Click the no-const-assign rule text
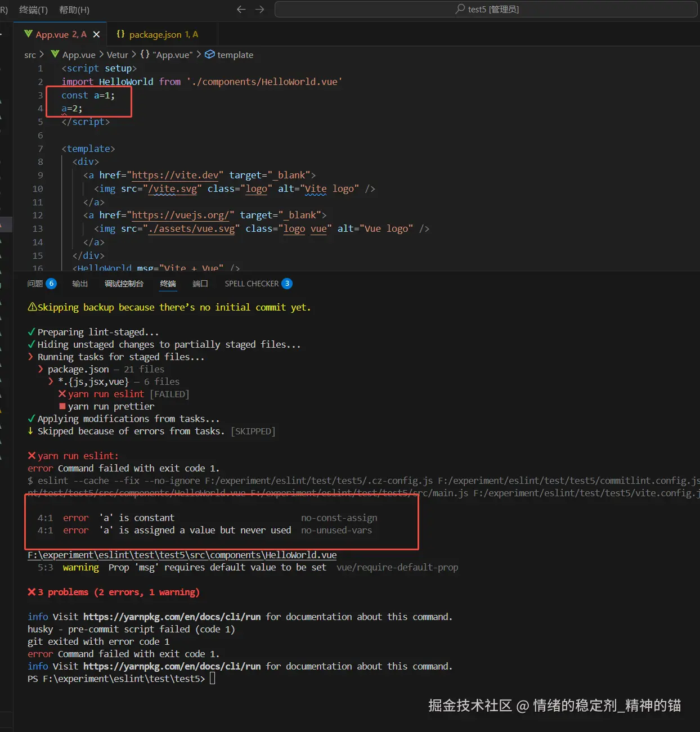This screenshot has width=700, height=732. 339,518
